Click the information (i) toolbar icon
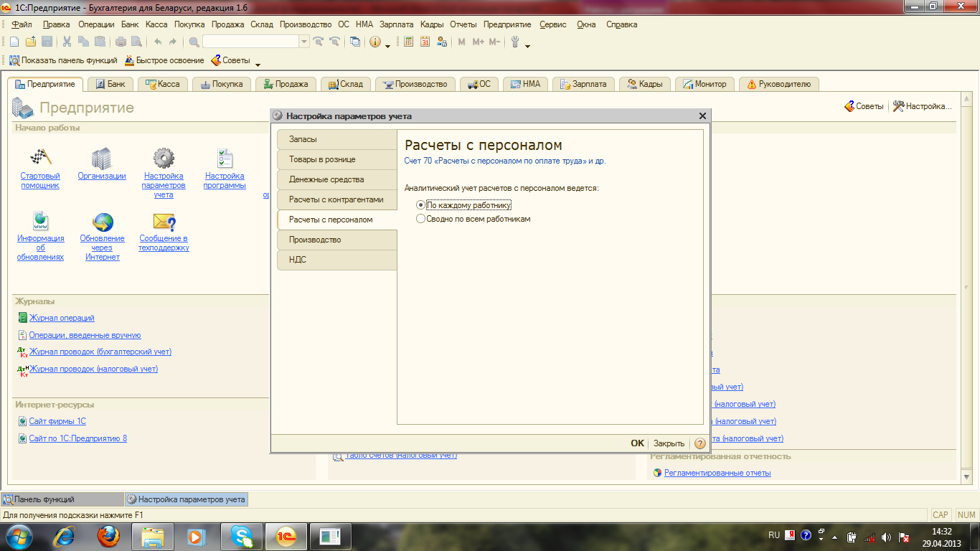 375,42
